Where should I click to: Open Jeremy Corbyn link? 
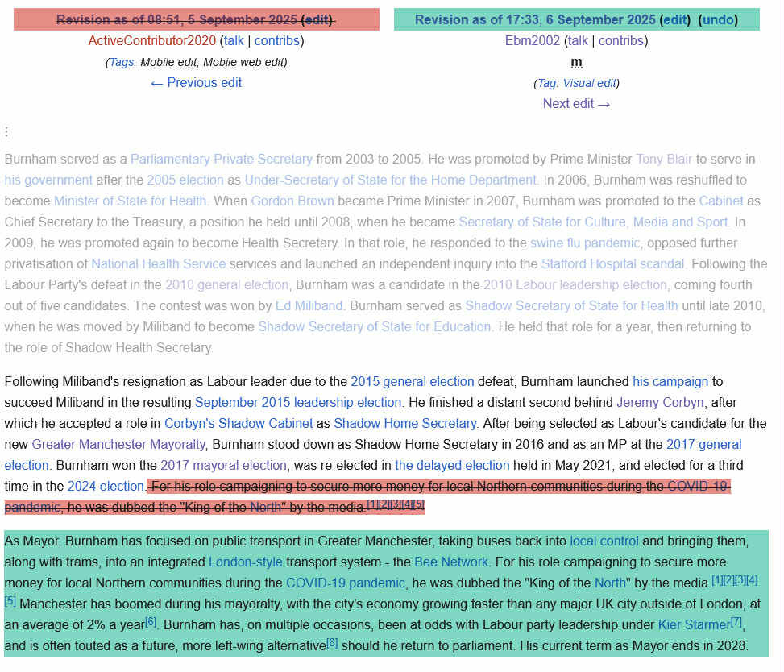660,403
